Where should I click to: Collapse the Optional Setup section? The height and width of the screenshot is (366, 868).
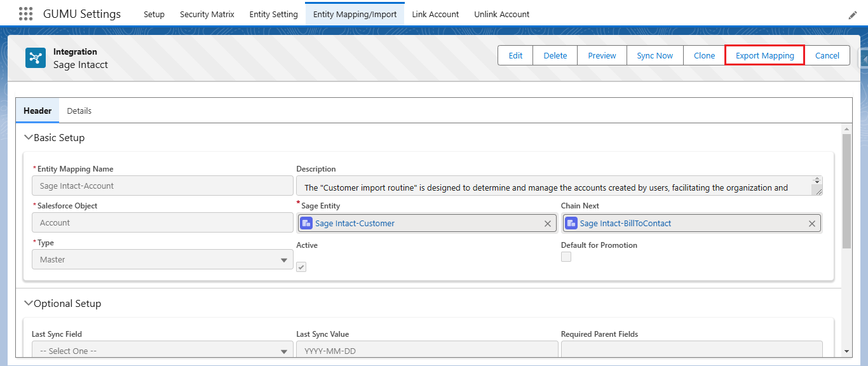29,303
